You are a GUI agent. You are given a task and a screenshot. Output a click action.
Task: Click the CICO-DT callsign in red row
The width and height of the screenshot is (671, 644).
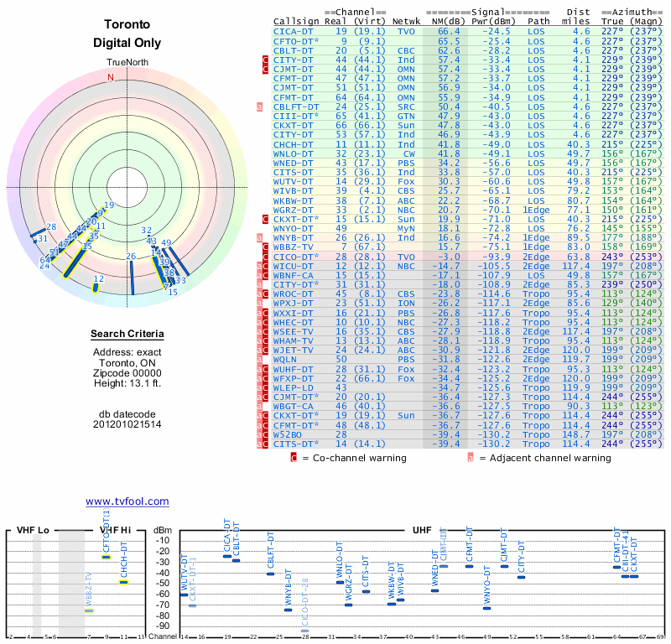(296, 257)
